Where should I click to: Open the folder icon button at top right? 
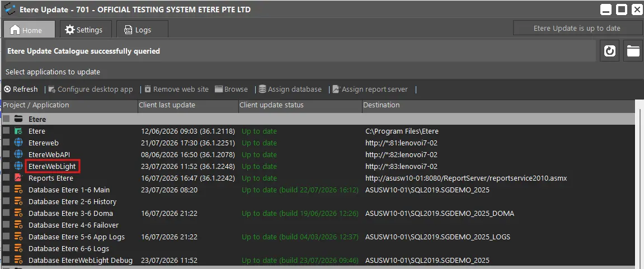(633, 51)
